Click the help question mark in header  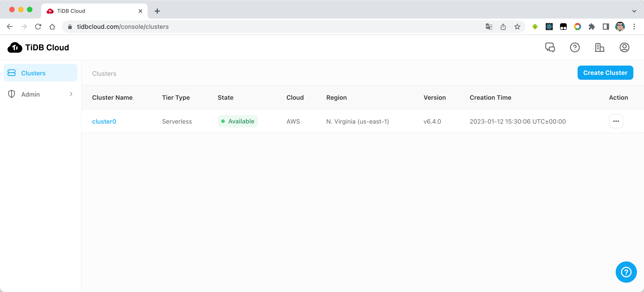tap(575, 47)
